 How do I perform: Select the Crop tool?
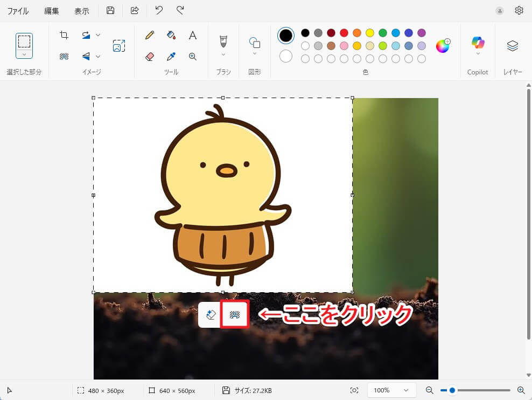click(x=64, y=35)
